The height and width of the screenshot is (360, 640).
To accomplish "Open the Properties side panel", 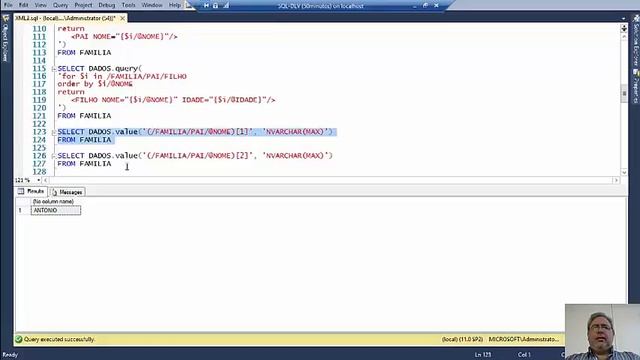I will tap(636, 87).
